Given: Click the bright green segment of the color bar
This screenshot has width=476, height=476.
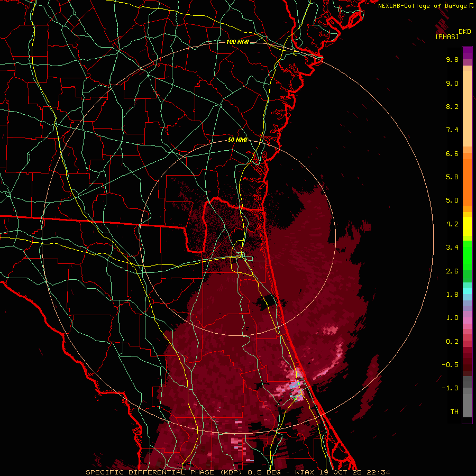Looking at the screenshot, I should click(x=467, y=255).
